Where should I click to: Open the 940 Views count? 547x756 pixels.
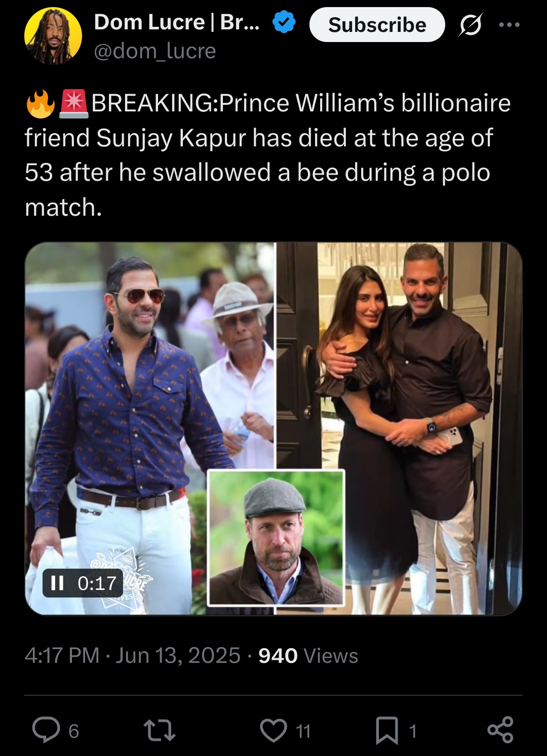pos(308,656)
